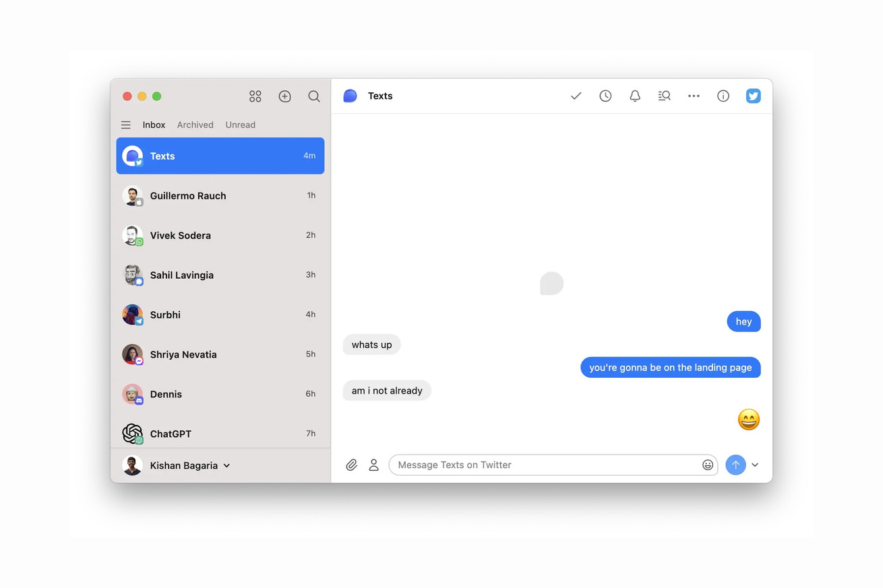Click the Texts logo in the chat header
This screenshot has height=588, width=883.
pyautogui.click(x=350, y=96)
